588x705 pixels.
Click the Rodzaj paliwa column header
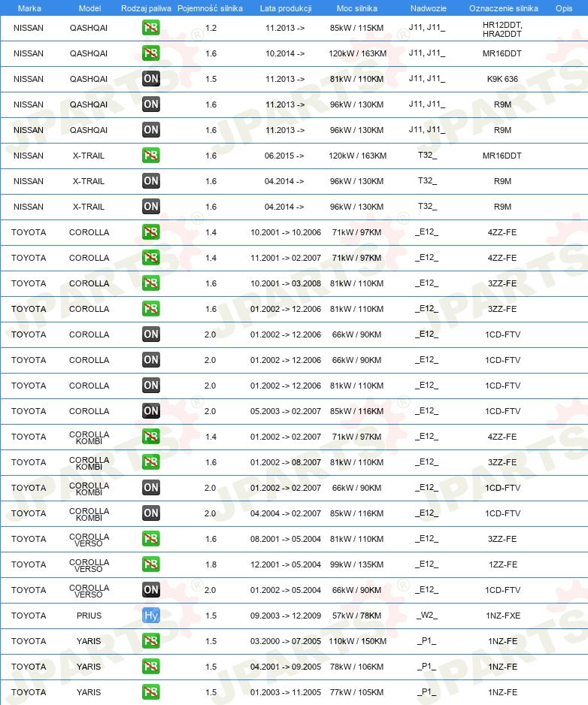pos(146,8)
